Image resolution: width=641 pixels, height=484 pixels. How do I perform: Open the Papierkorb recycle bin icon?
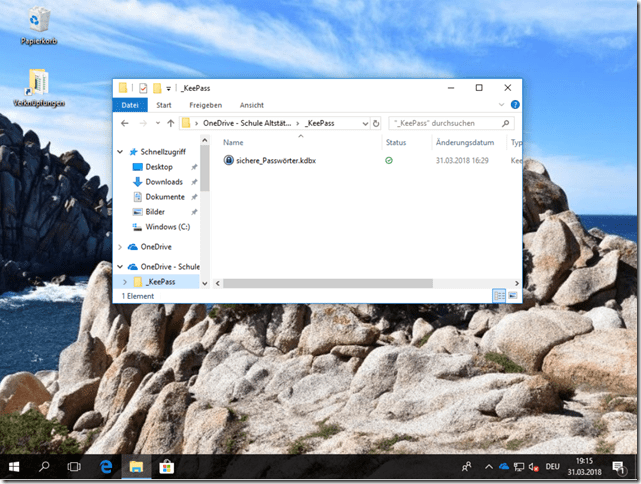(x=39, y=20)
